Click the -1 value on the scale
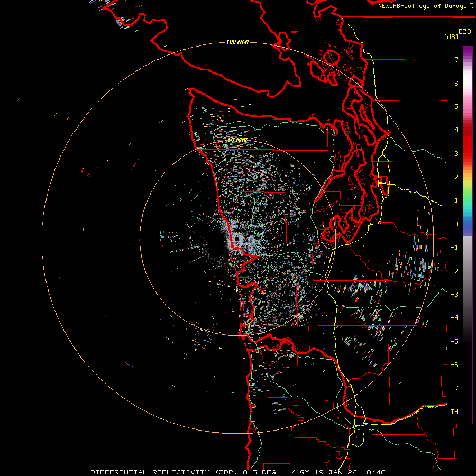The height and width of the screenshot is (476, 476). pos(454,248)
